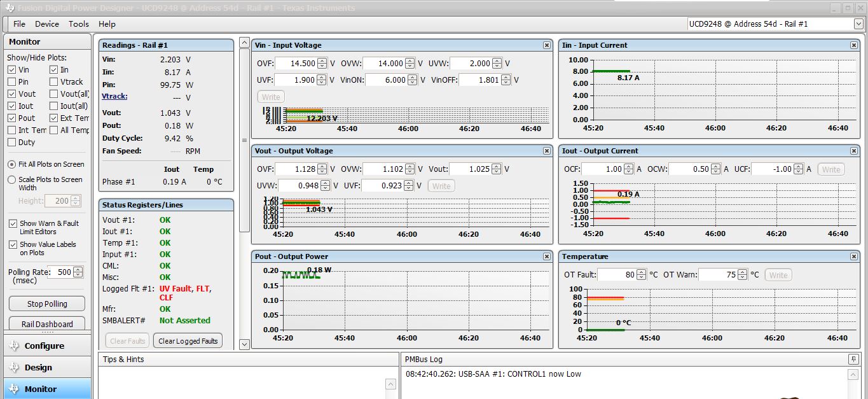
Task: Open the Vtrack link in Readings
Action: point(114,97)
